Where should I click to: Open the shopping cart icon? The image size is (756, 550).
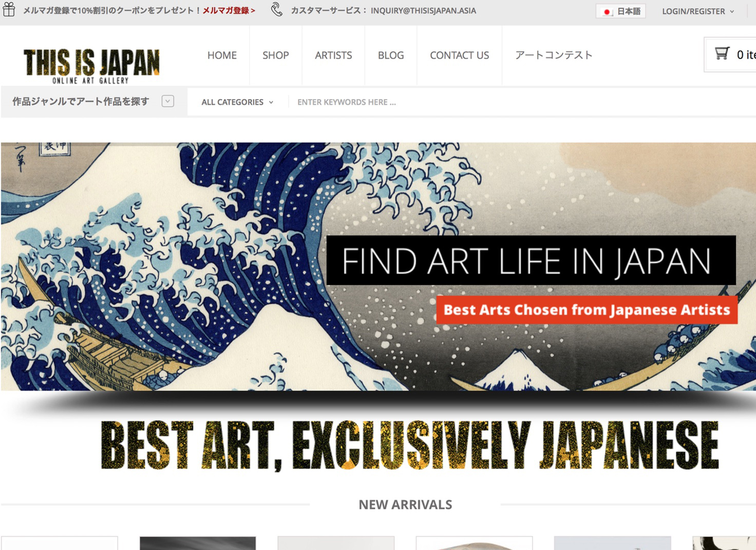pyautogui.click(x=722, y=53)
